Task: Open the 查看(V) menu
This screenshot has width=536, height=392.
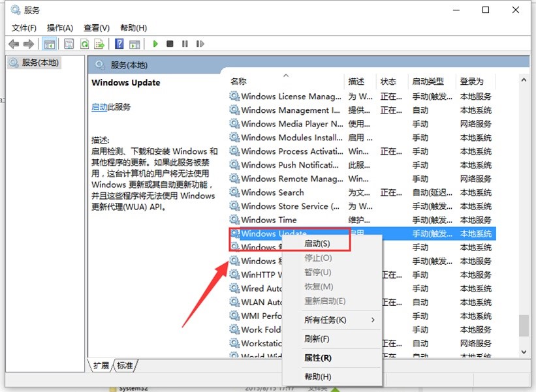Action: click(95, 27)
